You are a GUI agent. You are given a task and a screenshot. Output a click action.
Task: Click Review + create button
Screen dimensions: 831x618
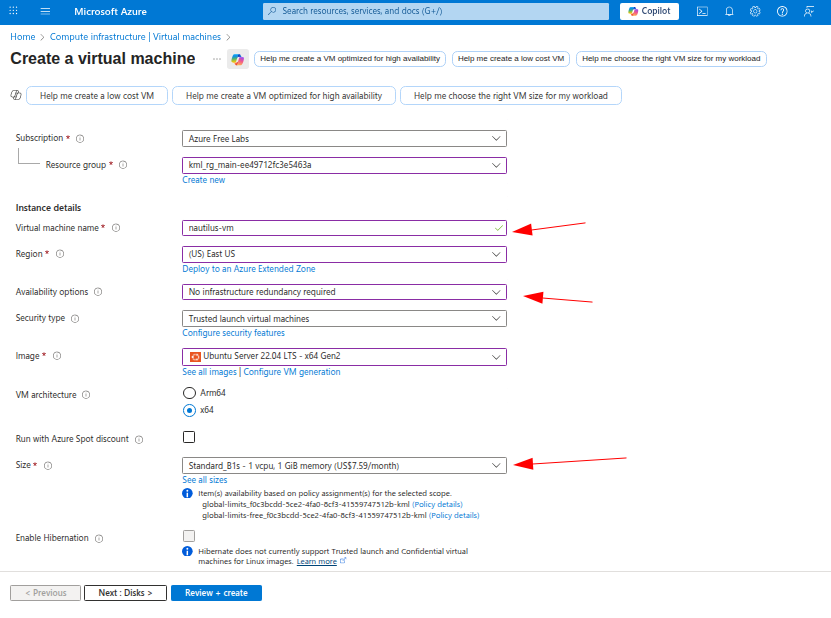click(x=216, y=593)
